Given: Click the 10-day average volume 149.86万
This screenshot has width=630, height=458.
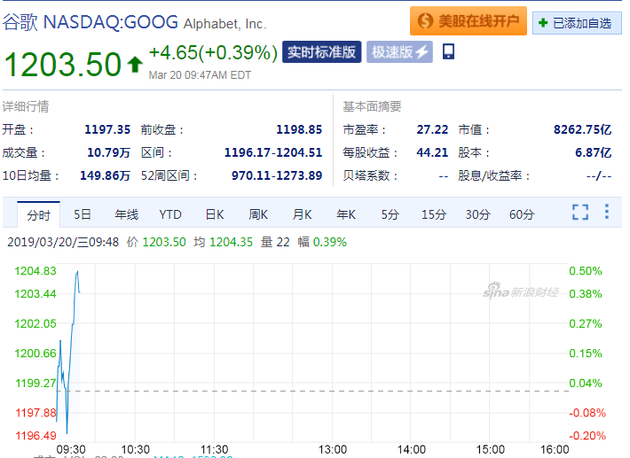Looking at the screenshot, I should [105, 175].
